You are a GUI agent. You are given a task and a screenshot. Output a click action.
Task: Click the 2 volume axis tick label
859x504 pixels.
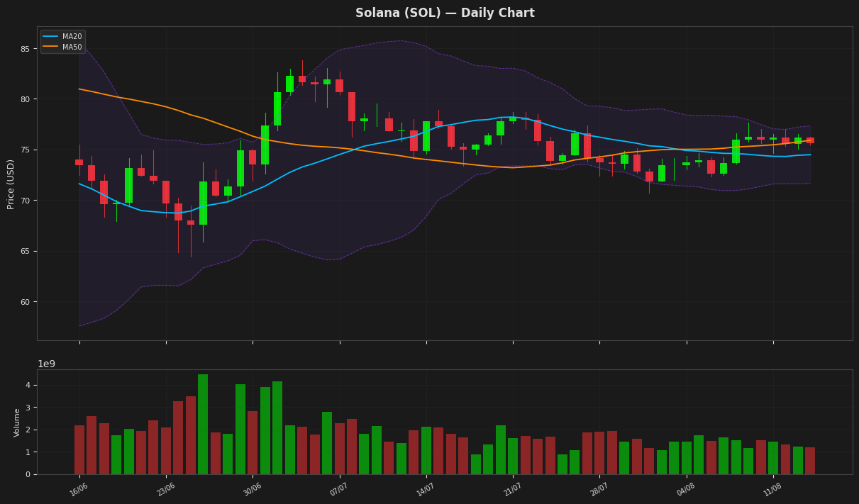click(x=28, y=430)
